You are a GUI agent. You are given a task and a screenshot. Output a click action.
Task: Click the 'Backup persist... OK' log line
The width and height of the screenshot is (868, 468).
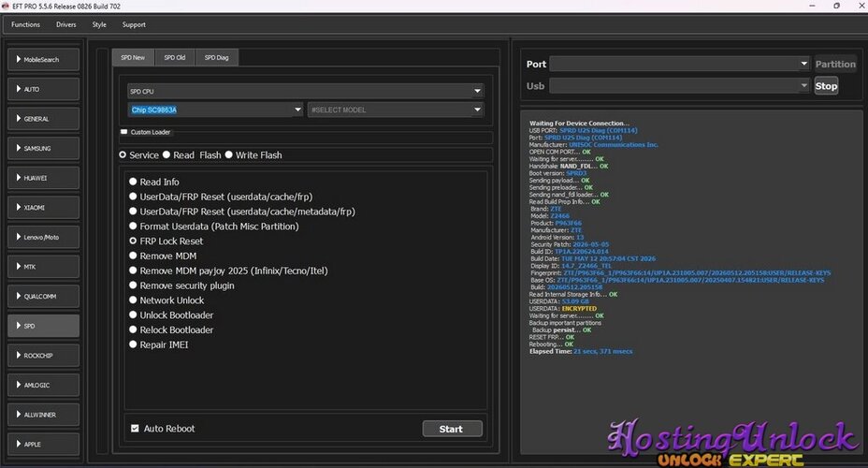coord(561,329)
